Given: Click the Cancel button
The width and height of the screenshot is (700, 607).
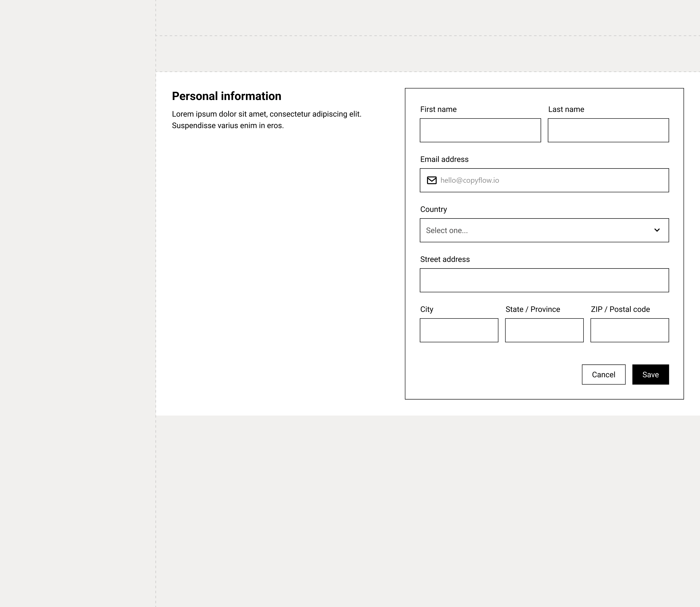Looking at the screenshot, I should pos(603,375).
